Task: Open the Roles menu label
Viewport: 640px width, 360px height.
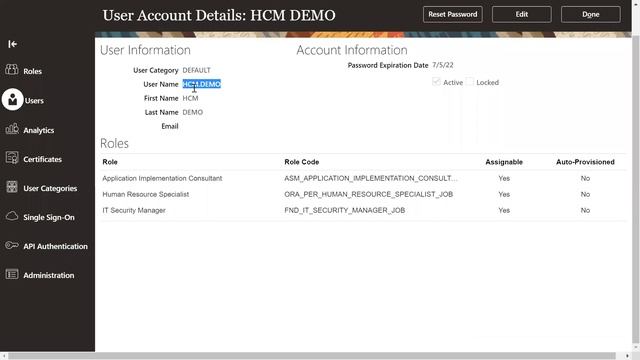Action: [x=32, y=71]
